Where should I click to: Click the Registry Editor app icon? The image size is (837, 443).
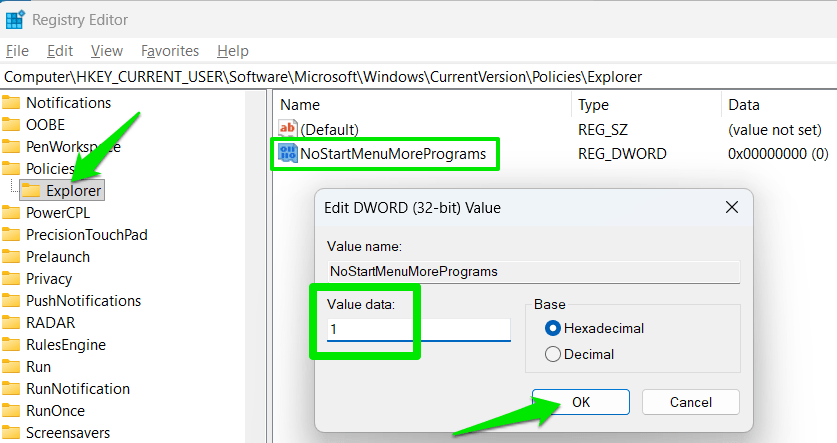(x=14, y=20)
